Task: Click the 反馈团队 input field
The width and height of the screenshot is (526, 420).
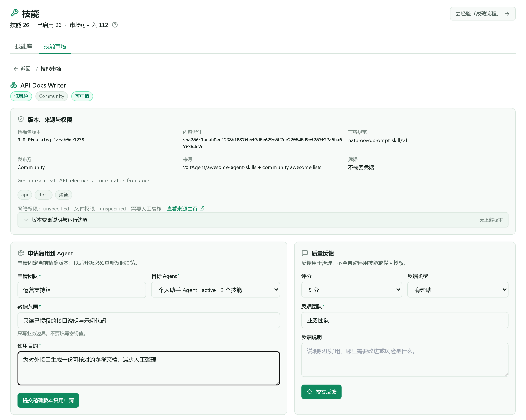Action: coord(405,320)
